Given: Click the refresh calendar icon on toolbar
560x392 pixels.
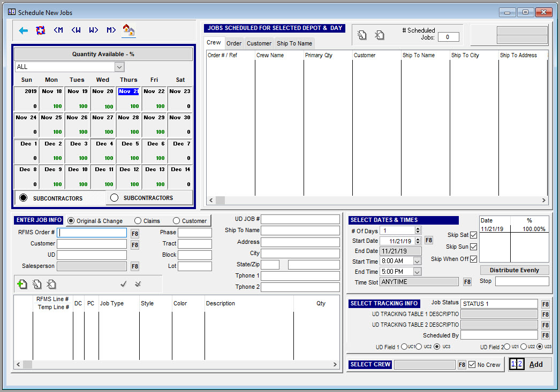Looking at the screenshot, I should [x=39, y=30].
